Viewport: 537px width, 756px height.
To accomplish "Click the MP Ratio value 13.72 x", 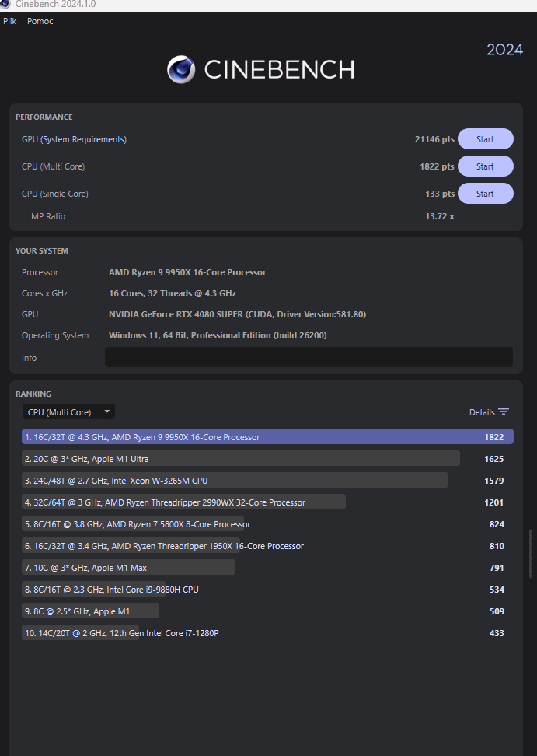I will point(440,216).
